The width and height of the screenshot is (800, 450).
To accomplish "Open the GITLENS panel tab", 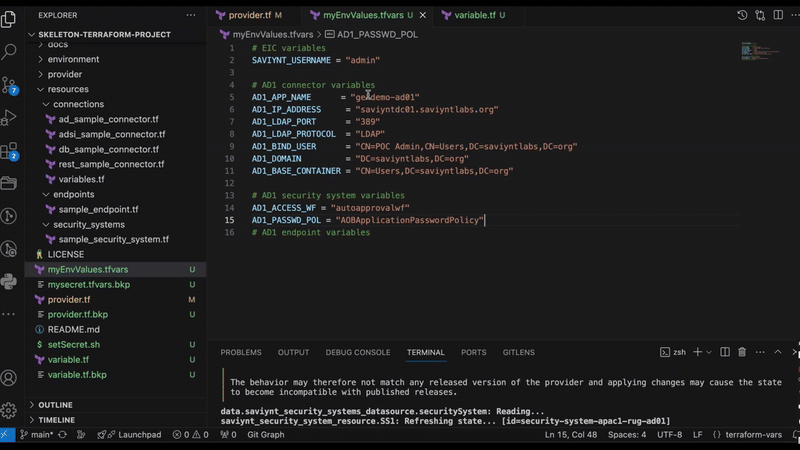I will 518,352.
